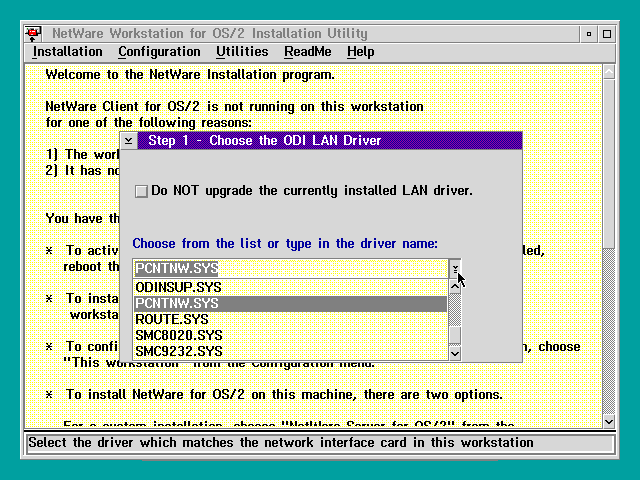Image resolution: width=640 pixels, height=480 pixels.
Task: Open the Utilities menu
Action: (x=242, y=52)
